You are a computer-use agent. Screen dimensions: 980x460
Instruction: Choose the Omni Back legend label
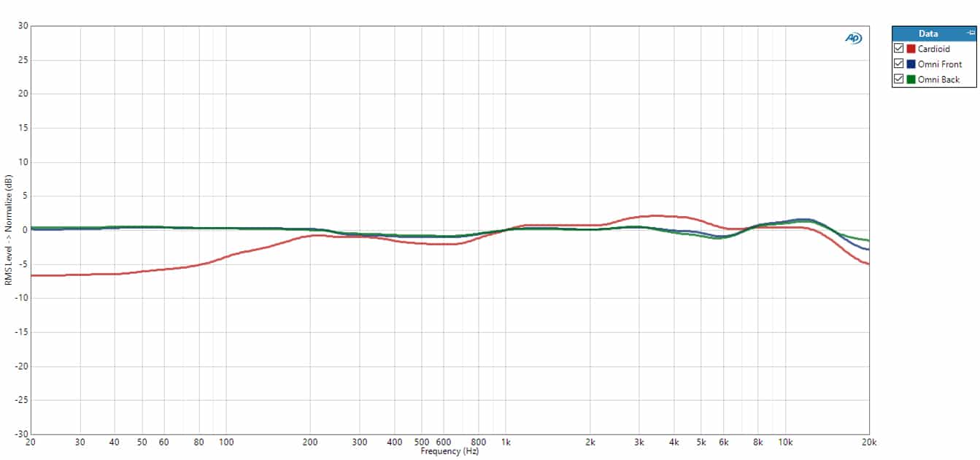coord(939,80)
